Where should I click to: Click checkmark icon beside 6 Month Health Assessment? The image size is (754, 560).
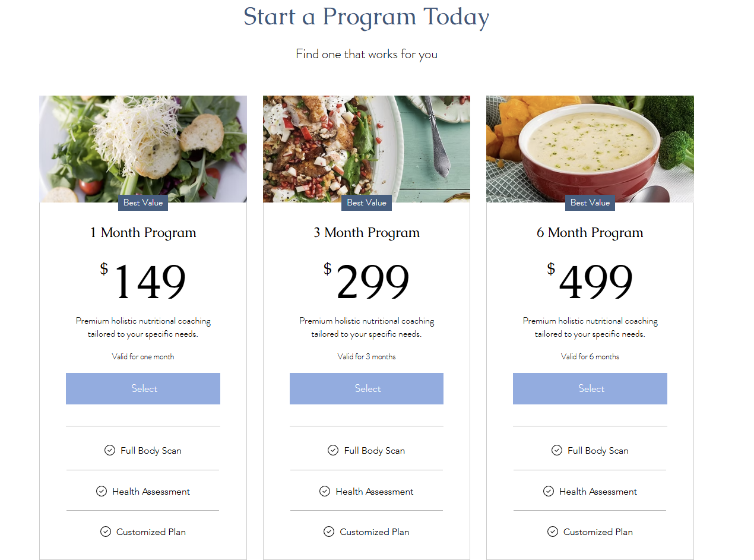pos(549,491)
